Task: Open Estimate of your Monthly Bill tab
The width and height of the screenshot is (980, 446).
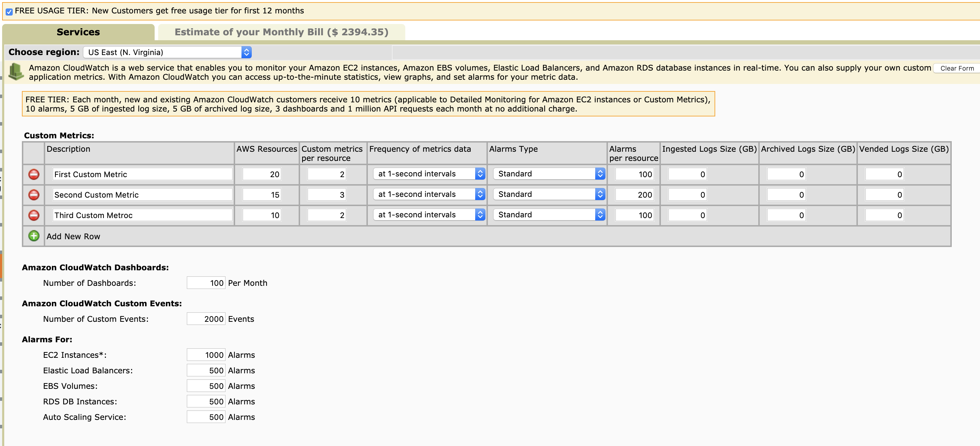Action: 281,32
